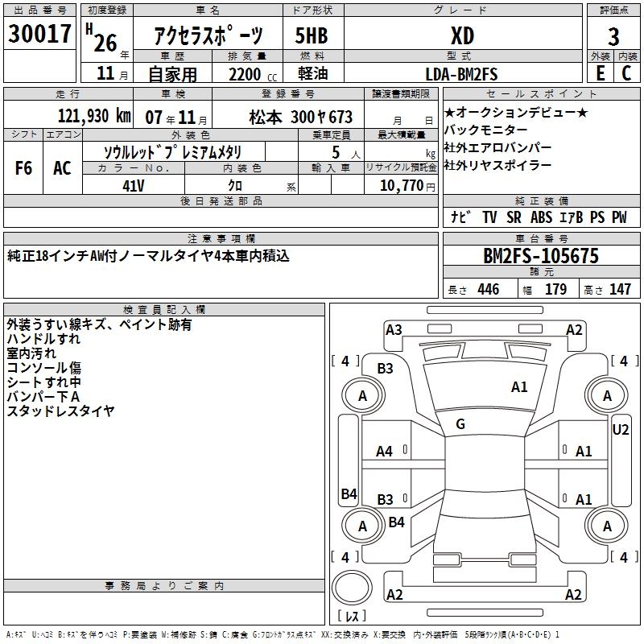This screenshot has width=644, height=644.
Task: Select the inspector note バンパー下A
Action: pyautogui.click(x=43, y=396)
